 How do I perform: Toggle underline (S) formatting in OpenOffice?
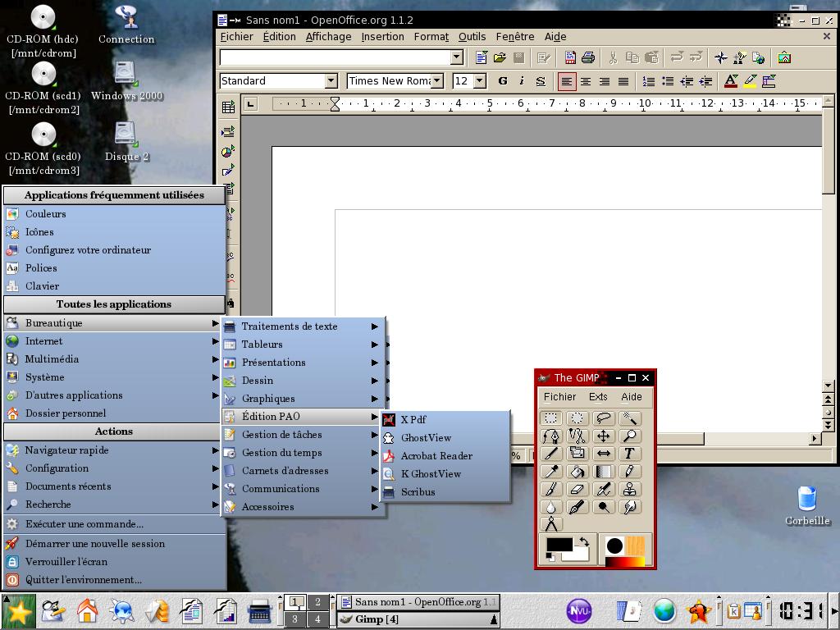click(x=541, y=81)
